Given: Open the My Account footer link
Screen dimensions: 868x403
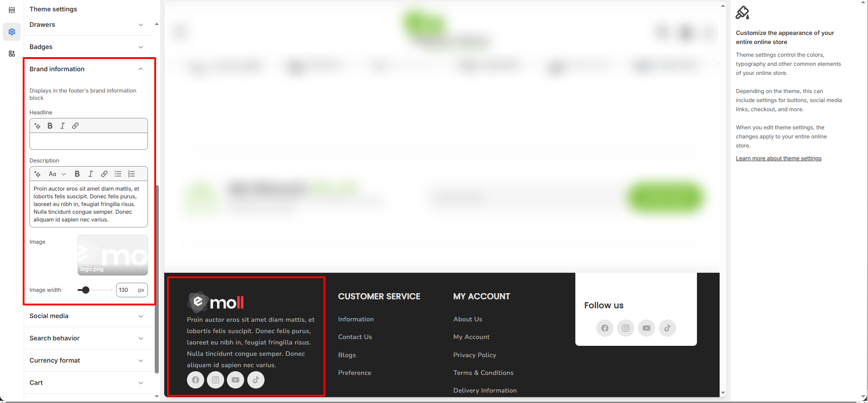Looking at the screenshot, I should [471, 337].
